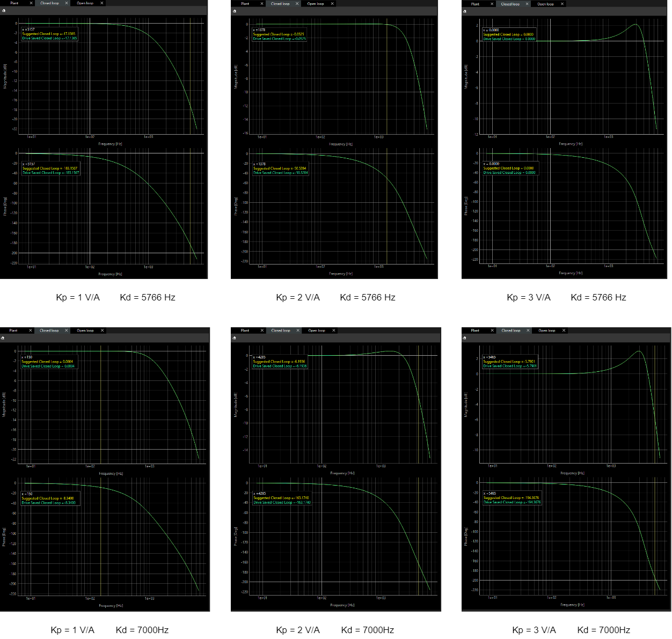Click the home icon in the bottom-right Bode panel

(465, 338)
